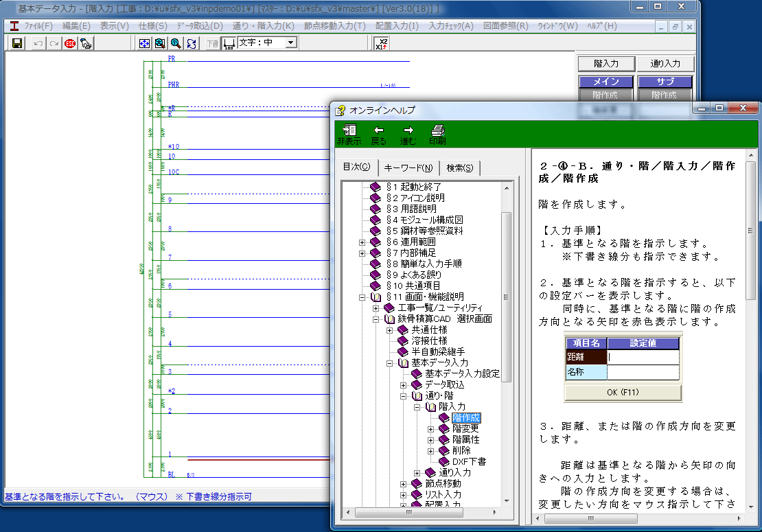This screenshot has width=762, height=532.
Task: Click the I-beam application icon in menu bar
Action: coord(14,26)
